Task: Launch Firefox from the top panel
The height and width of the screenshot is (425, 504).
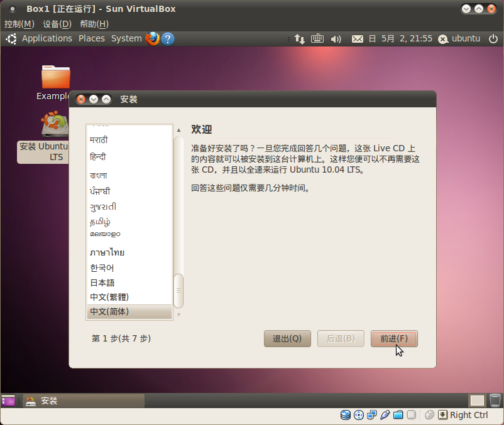Action: [153, 39]
